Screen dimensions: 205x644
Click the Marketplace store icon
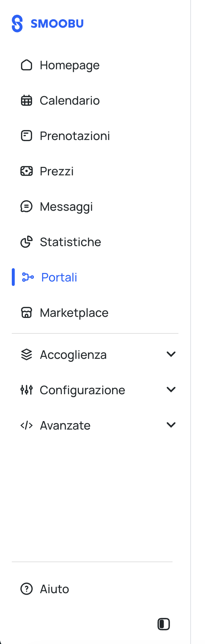(x=27, y=313)
